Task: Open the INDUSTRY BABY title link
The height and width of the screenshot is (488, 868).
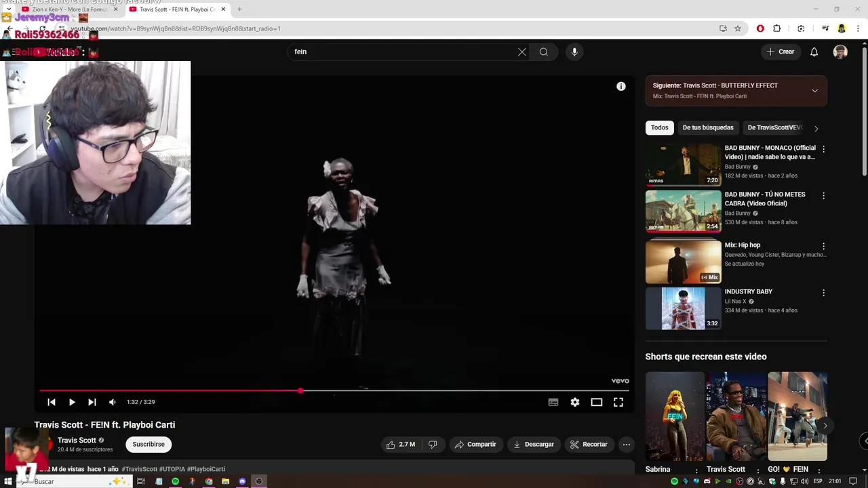Action: pyautogui.click(x=749, y=291)
